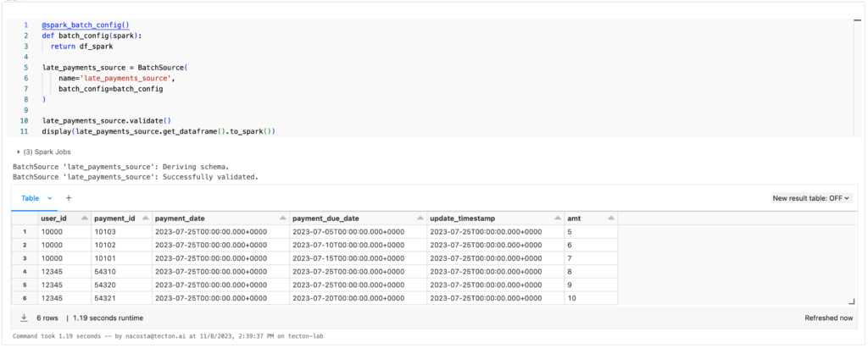Toggle New result table OFF switch
This screenshot has width=868, height=348.
coord(811,198)
